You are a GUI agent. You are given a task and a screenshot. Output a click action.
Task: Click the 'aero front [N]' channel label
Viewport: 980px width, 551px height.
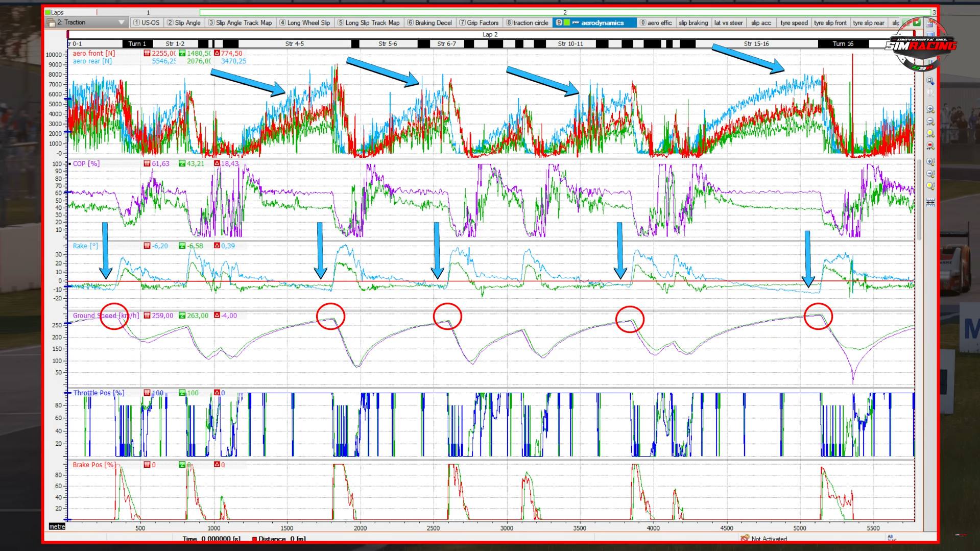point(93,53)
